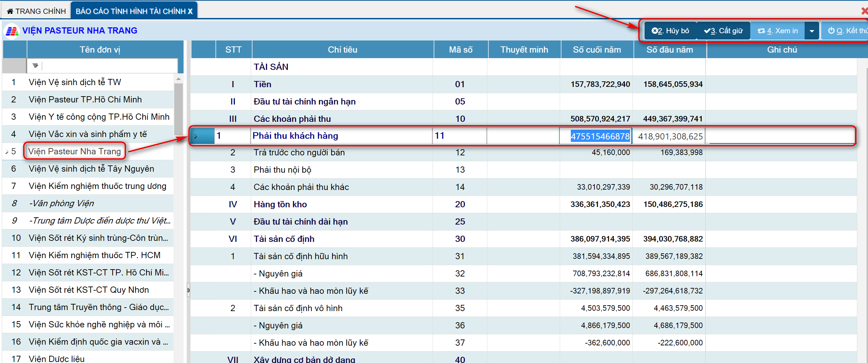Click the row indicator arrow for Phải thu khách hàng
This screenshot has width=868, height=363.
pyautogui.click(x=196, y=136)
